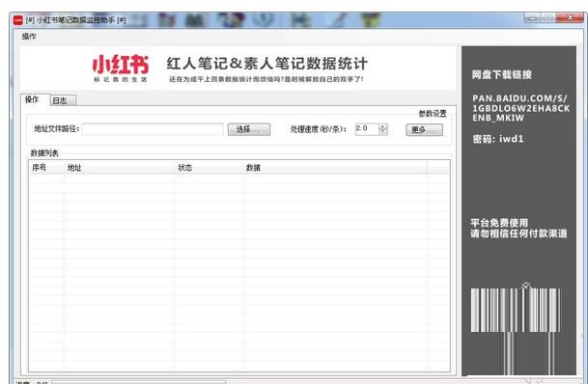This screenshot has width=588, height=384.
Task: Click the 数据列表 group label
Action: 44,152
